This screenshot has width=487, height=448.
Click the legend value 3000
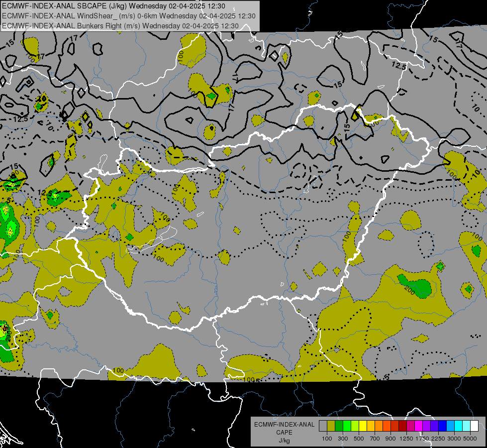tap(454, 439)
